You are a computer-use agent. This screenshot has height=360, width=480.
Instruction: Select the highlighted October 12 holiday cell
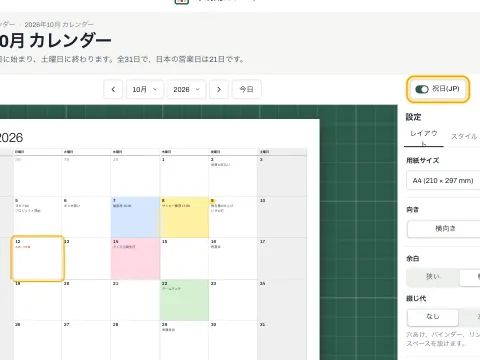tap(38, 259)
